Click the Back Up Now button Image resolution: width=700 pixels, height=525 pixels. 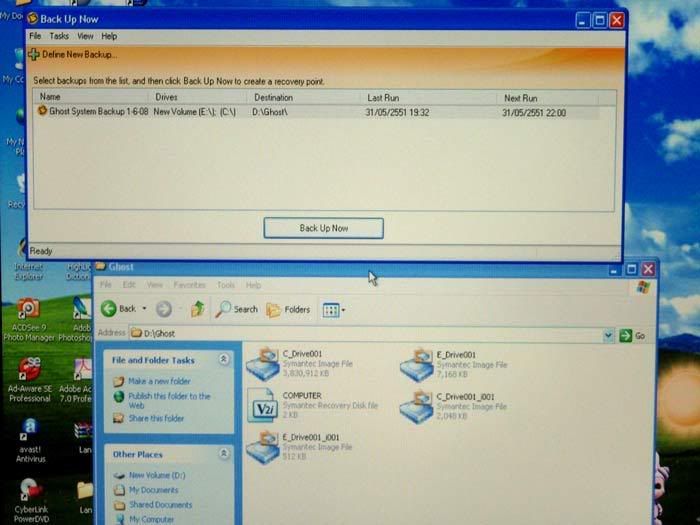323,228
